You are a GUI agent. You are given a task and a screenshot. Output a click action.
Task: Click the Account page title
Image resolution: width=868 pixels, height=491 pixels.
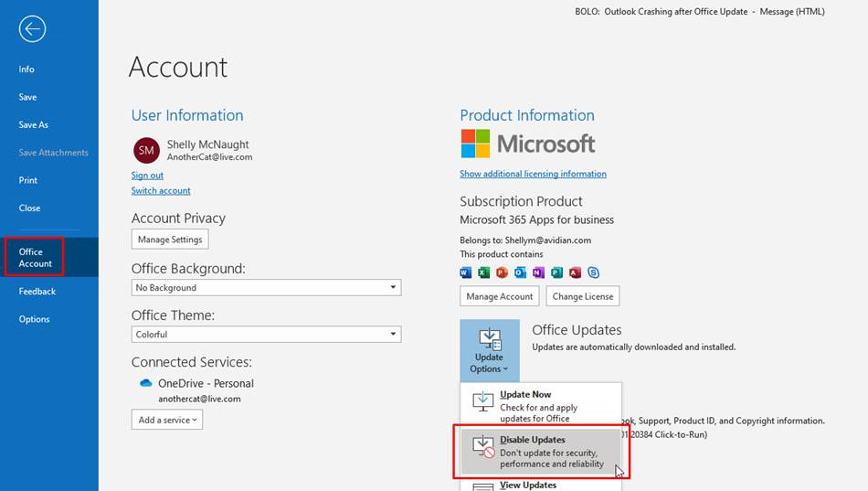point(177,67)
